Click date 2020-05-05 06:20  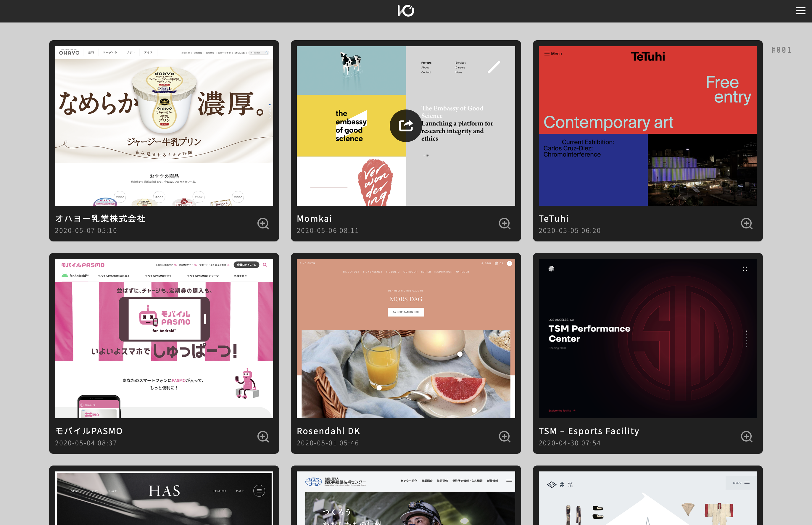click(570, 231)
